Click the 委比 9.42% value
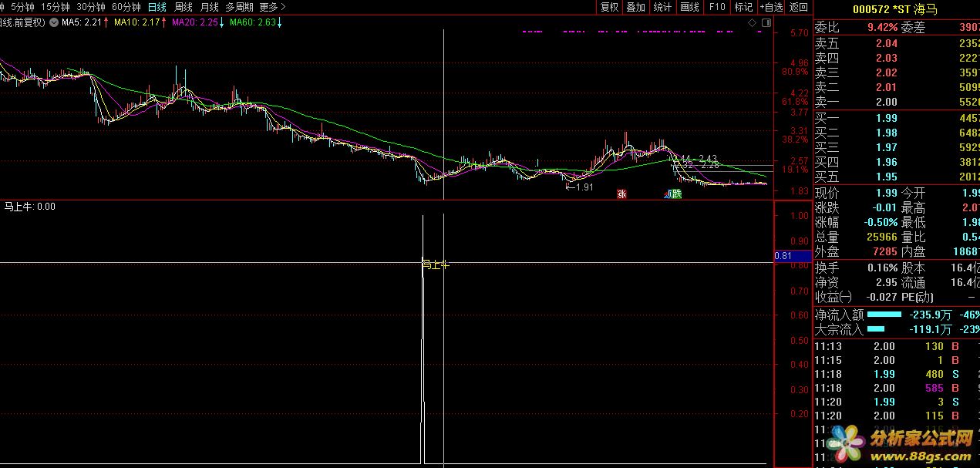This screenshot has width=980, height=468. click(x=883, y=28)
